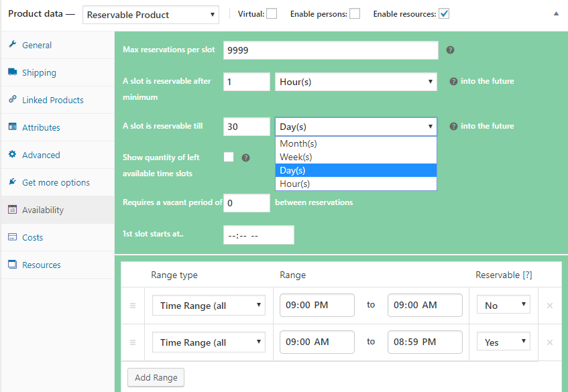Select Month(s) option in dropdown list
Viewport: 568px width, 392px height.
pos(298,143)
